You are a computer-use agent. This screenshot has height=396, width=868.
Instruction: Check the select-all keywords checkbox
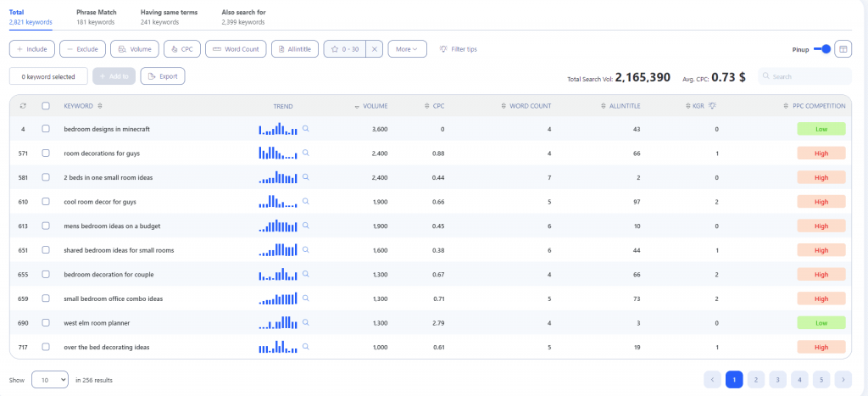pos(46,106)
